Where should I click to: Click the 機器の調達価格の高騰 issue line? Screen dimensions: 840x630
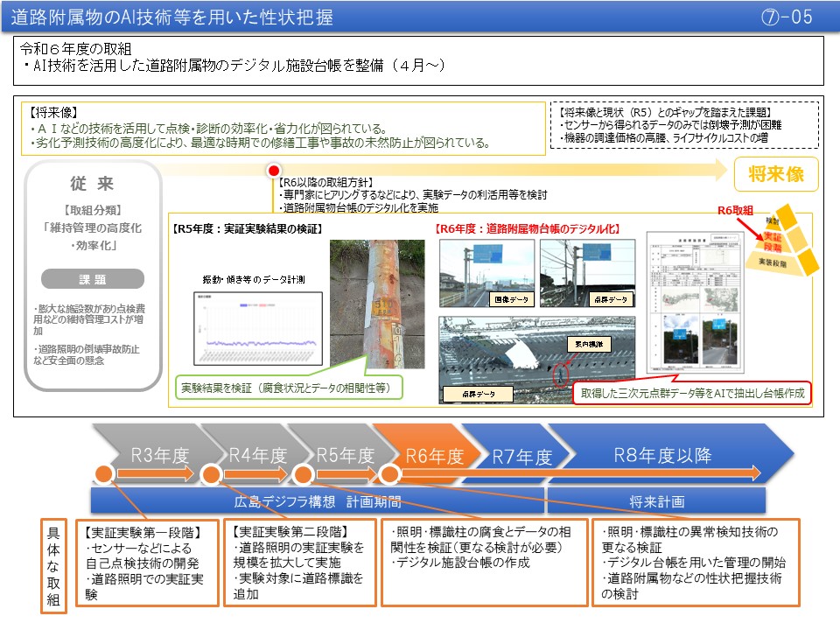tap(663, 137)
